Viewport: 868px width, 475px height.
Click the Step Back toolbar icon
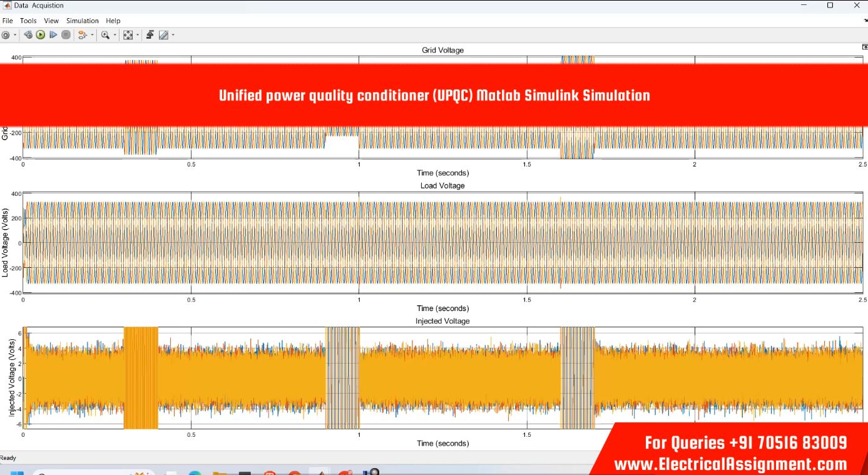click(28, 35)
